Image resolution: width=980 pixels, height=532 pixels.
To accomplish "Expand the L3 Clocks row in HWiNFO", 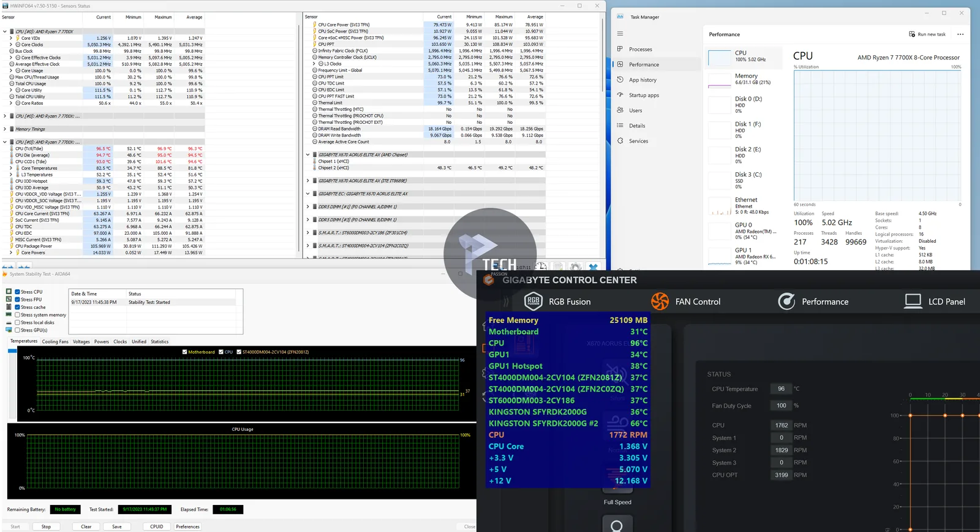I will (314, 64).
